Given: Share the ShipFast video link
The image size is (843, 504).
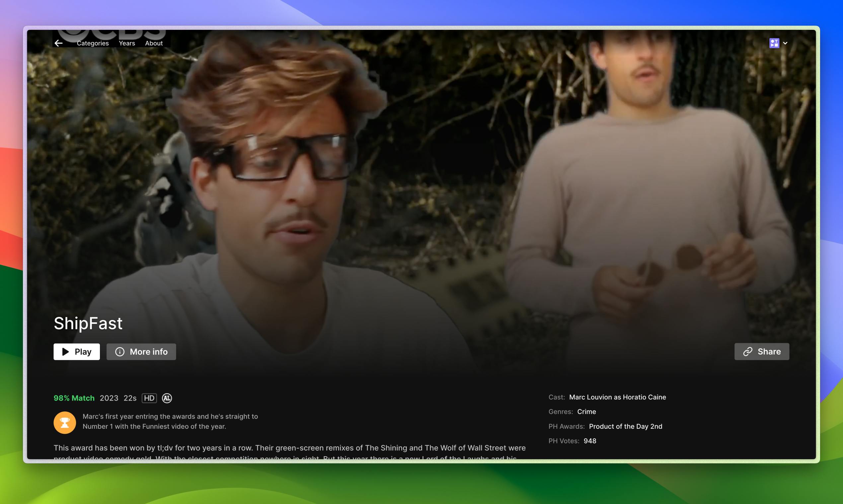Looking at the screenshot, I should tap(762, 351).
